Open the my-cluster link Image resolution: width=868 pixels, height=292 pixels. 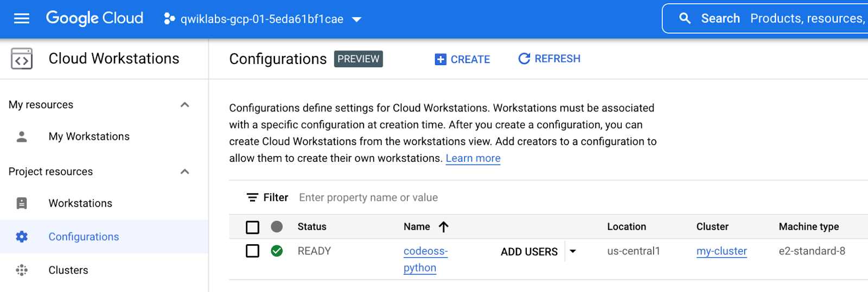coord(722,251)
